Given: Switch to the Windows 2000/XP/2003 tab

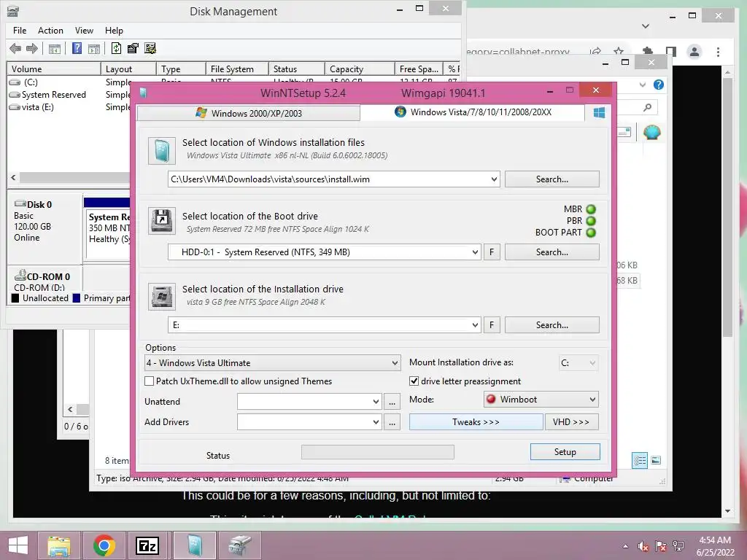Looking at the screenshot, I should 249,113.
